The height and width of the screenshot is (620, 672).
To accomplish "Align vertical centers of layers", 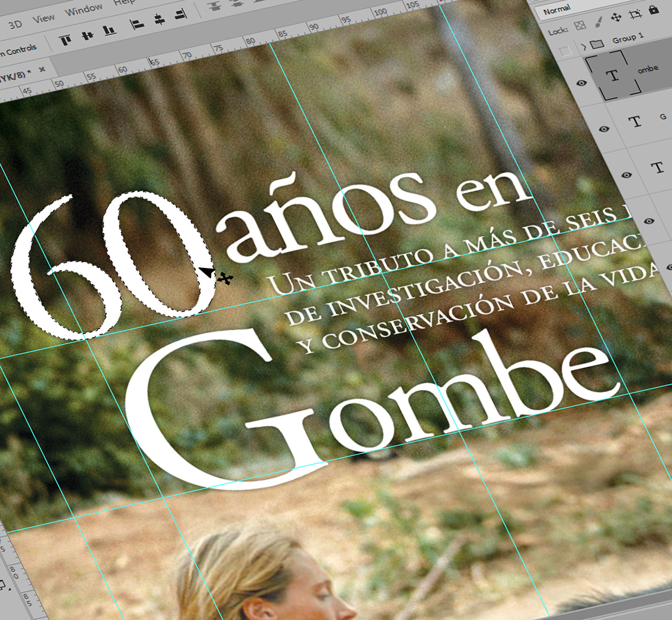I will pos(88,35).
